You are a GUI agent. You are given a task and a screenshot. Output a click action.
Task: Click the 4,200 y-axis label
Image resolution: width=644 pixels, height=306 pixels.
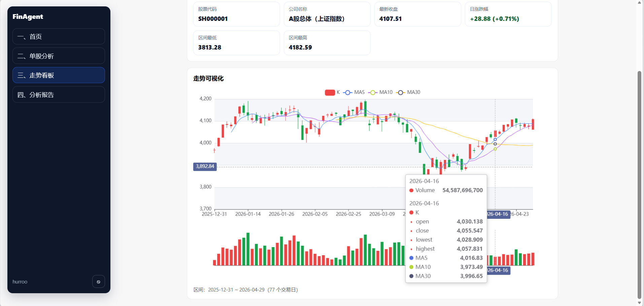coord(205,99)
